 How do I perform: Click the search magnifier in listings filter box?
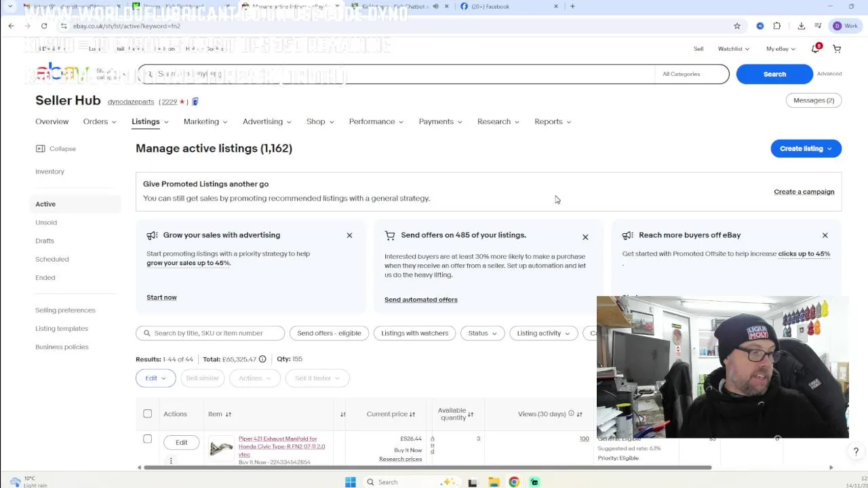point(147,333)
